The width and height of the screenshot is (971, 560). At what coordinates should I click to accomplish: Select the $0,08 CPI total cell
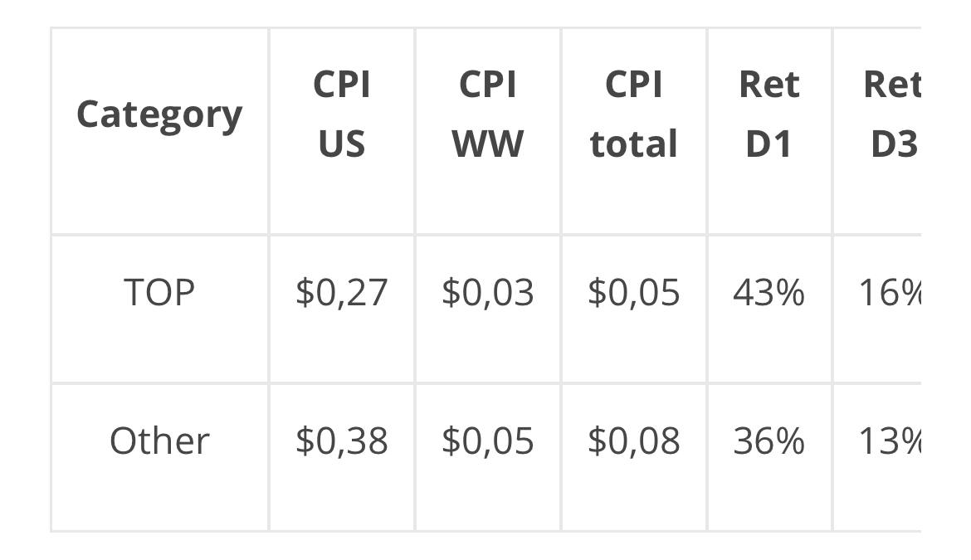pos(633,441)
